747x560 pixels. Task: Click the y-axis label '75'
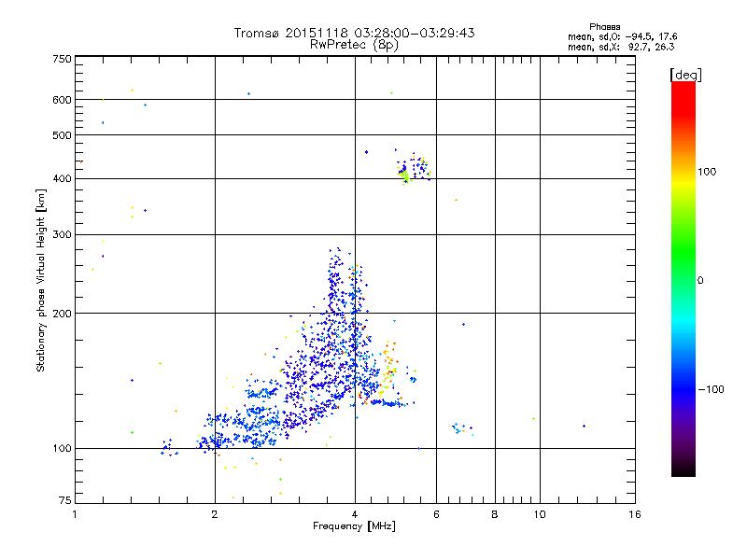point(65,500)
